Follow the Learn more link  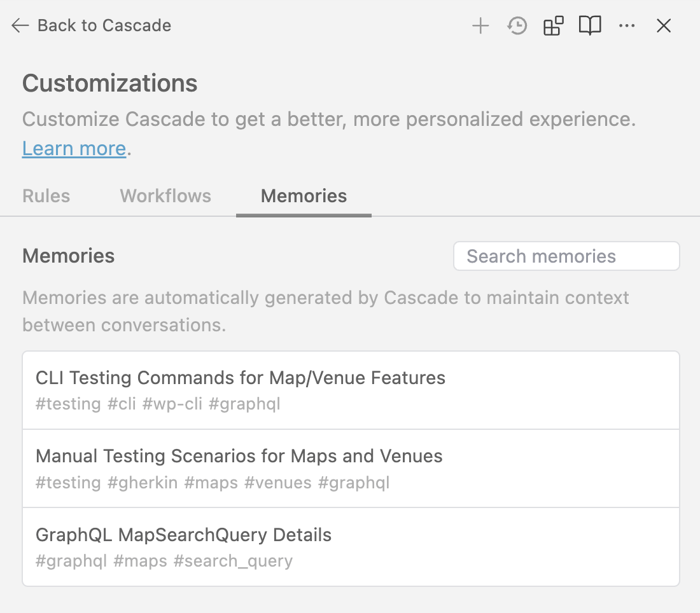[74, 148]
